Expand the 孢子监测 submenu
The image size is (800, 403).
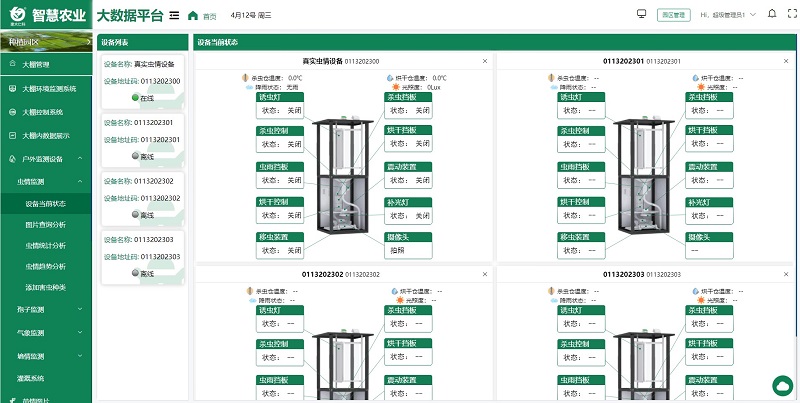pyautogui.click(x=80, y=309)
